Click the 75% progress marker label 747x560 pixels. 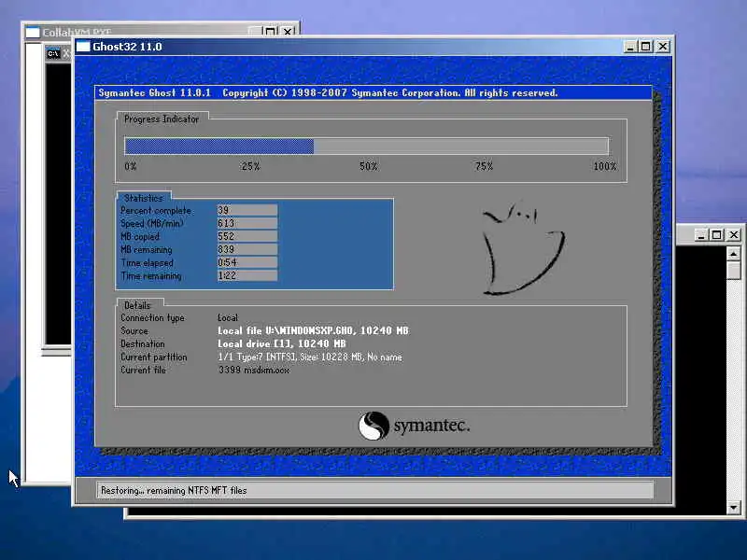[x=484, y=166]
